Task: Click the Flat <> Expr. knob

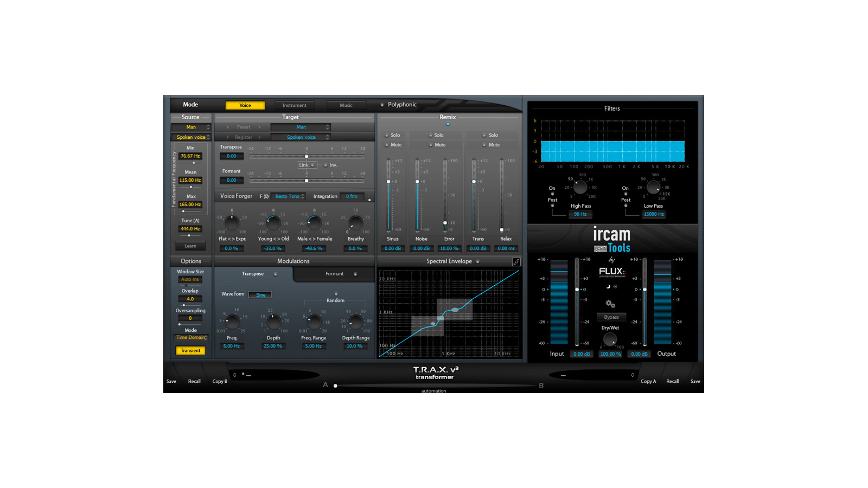Action: 232,223
